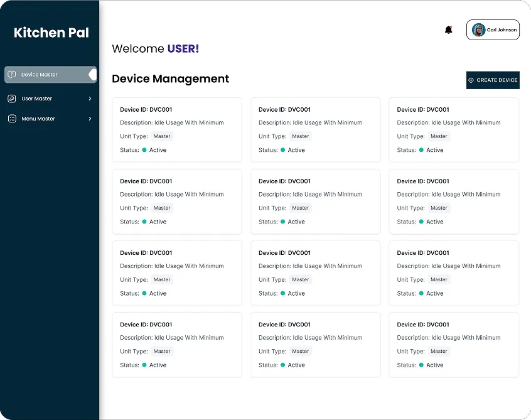The image size is (531, 420).
Task: Open the bottom-right device card
Action: [453, 344]
